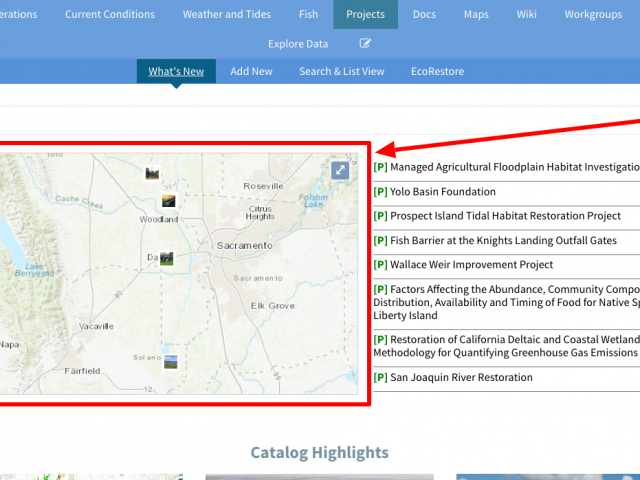Go to the Fish menu item

pyautogui.click(x=308, y=14)
